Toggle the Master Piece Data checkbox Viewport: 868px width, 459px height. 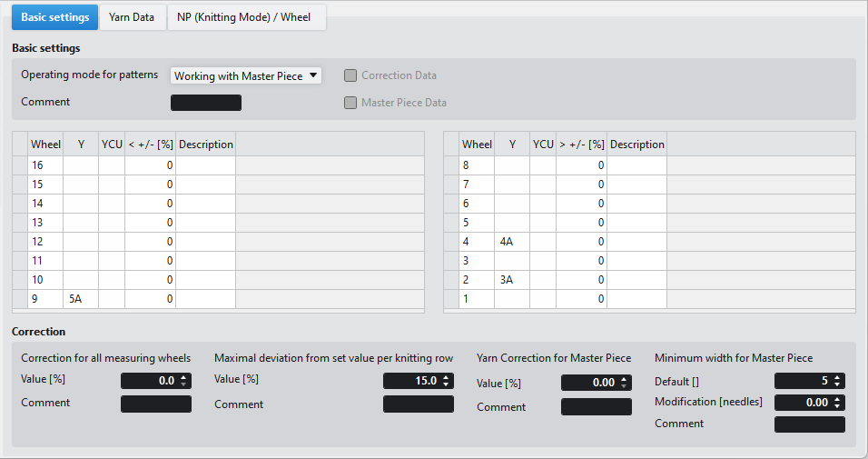[350, 103]
